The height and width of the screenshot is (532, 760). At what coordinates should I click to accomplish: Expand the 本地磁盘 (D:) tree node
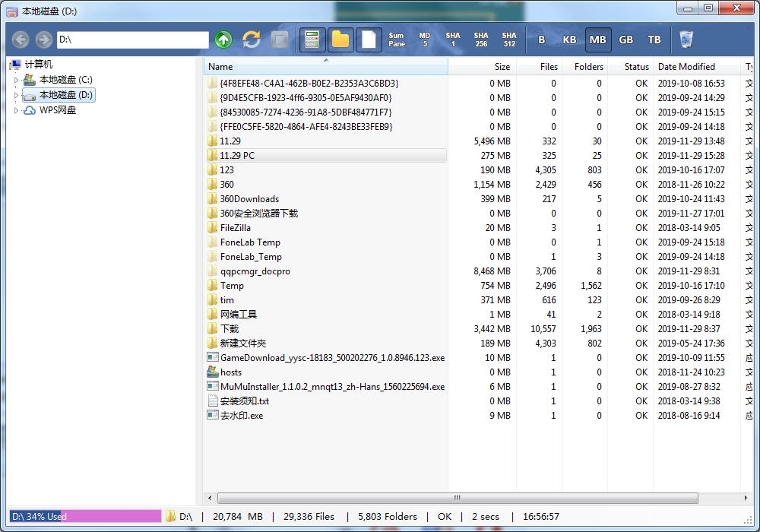coord(16,95)
